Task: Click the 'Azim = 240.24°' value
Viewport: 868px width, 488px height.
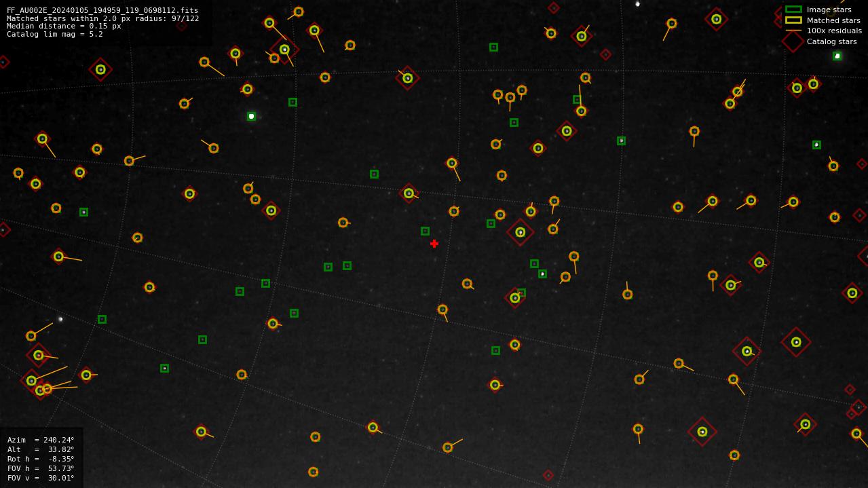Action: [41, 440]
